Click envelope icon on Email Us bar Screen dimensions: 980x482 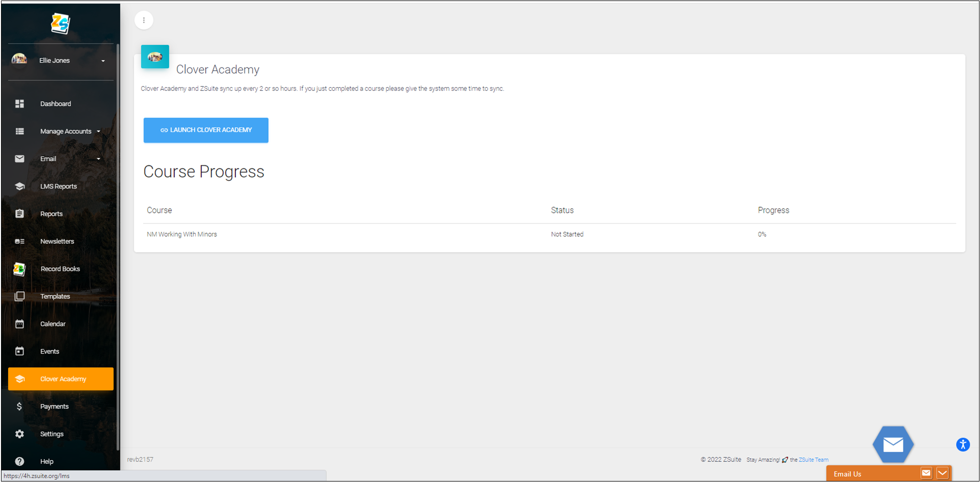[x=926, y=473]
